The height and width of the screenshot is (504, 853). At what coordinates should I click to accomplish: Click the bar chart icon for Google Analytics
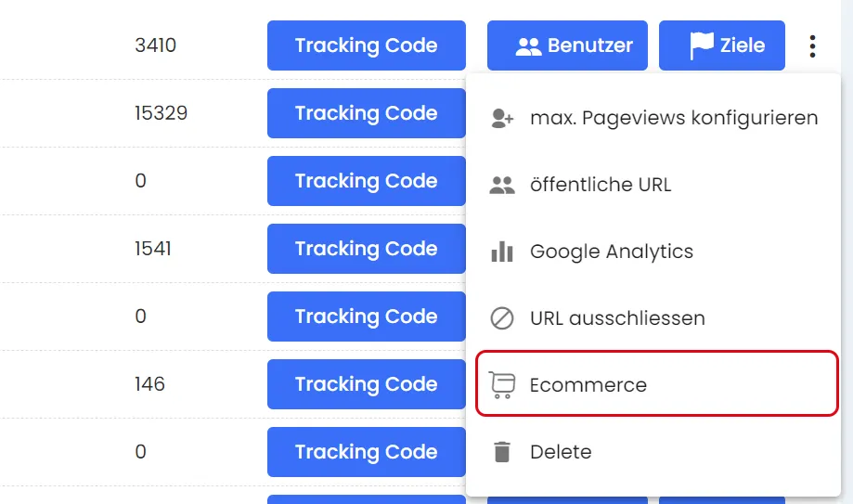502,251
